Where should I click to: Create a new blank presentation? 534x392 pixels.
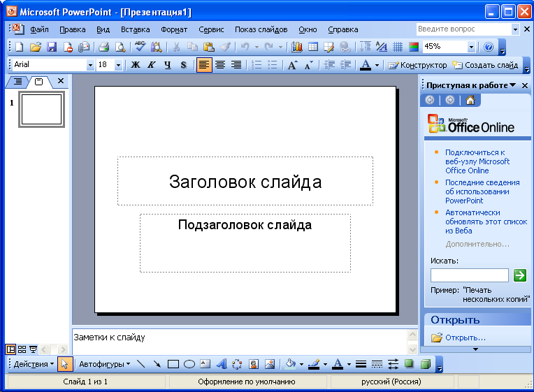tap(20, 47)
